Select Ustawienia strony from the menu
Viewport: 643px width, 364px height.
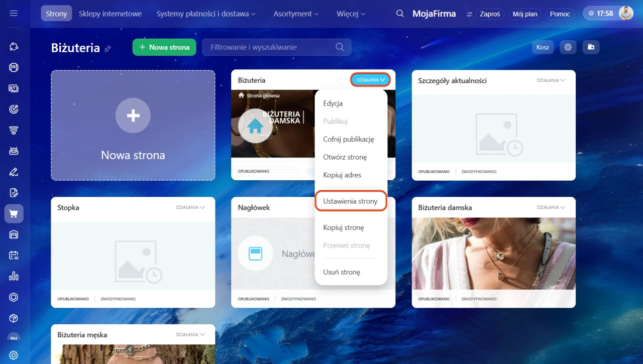coord(350,201)
